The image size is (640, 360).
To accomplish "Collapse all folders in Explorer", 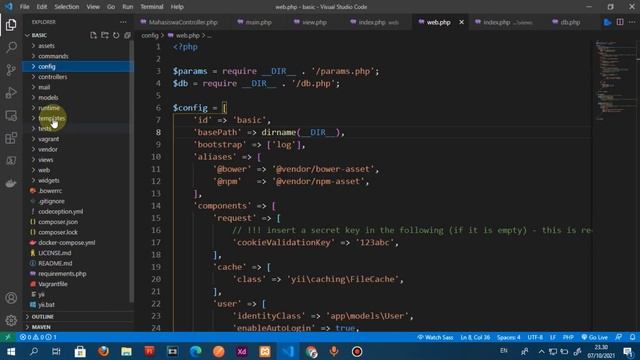I will [x=127, y=36].
